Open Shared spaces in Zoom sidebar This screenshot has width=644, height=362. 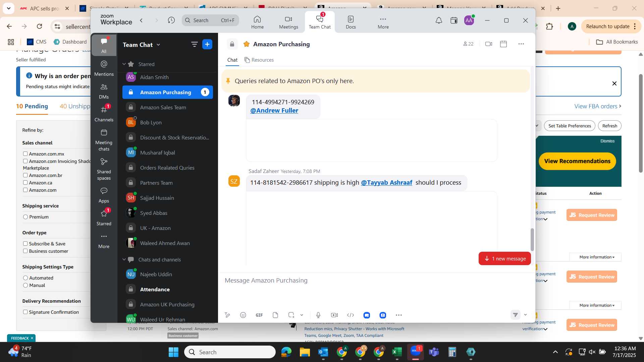point(104,169)
